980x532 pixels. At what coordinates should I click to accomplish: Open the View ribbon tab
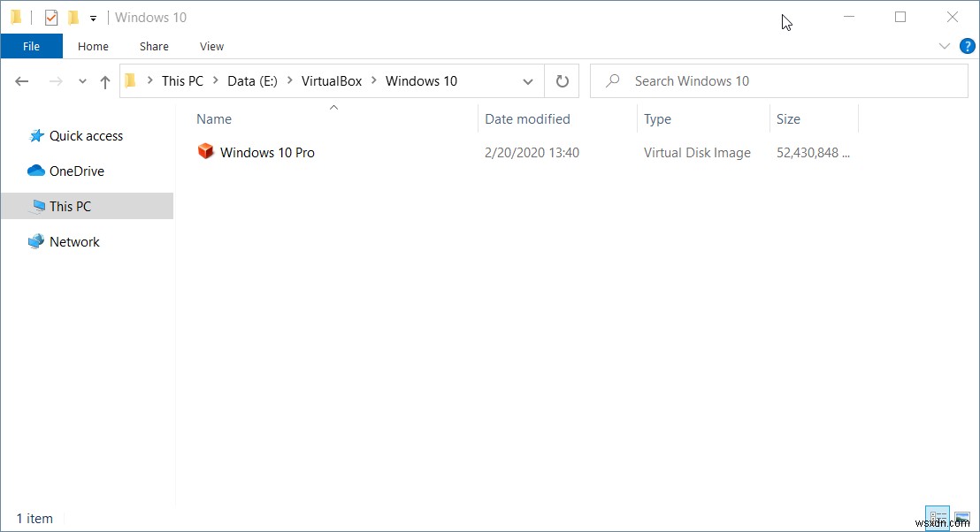[211, 46]
